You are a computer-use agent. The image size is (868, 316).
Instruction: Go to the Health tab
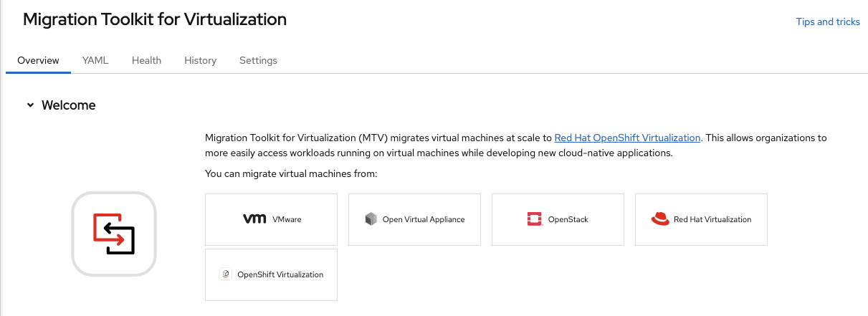(x=146, y=60)
